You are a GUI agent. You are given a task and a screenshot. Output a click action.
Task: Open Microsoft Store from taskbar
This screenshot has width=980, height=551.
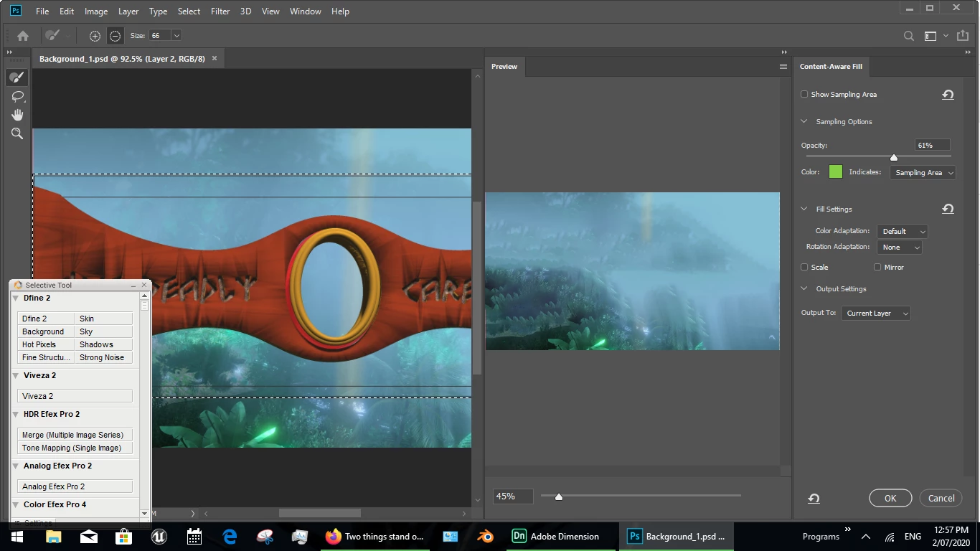click(124, 537)
